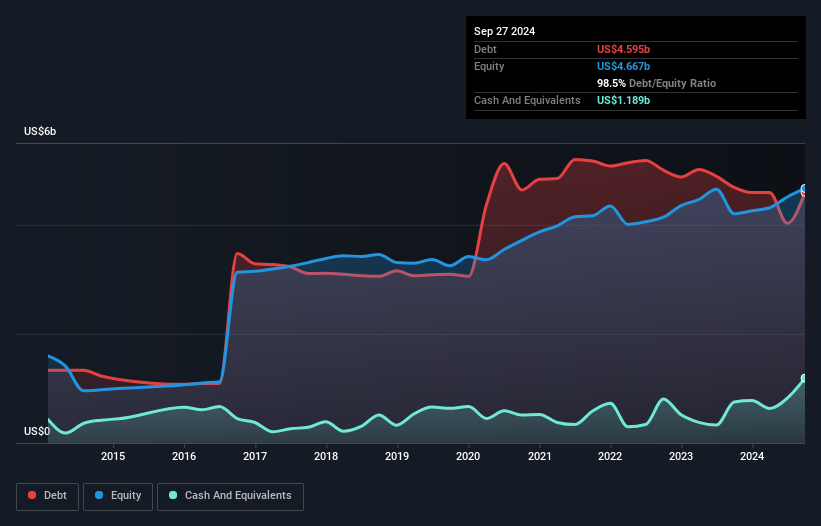Click the Debt value US$4.595b
This screenshot has height=526, width=821.
623,49
